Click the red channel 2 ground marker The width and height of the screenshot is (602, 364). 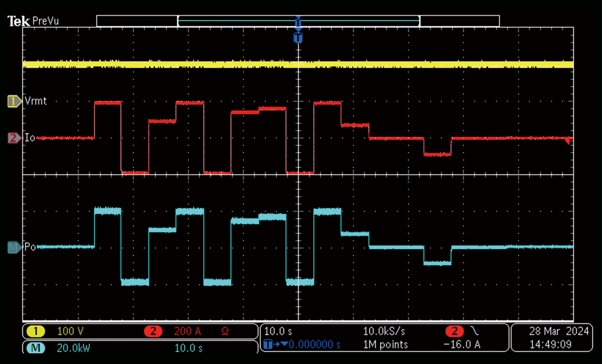click(x=14, y=138)
